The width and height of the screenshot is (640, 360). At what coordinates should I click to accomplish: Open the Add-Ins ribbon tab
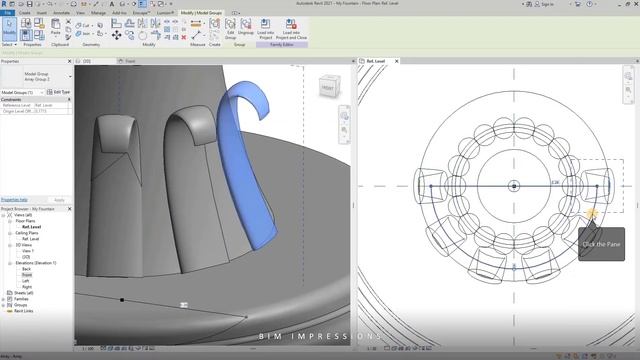[x=119, y=13]
